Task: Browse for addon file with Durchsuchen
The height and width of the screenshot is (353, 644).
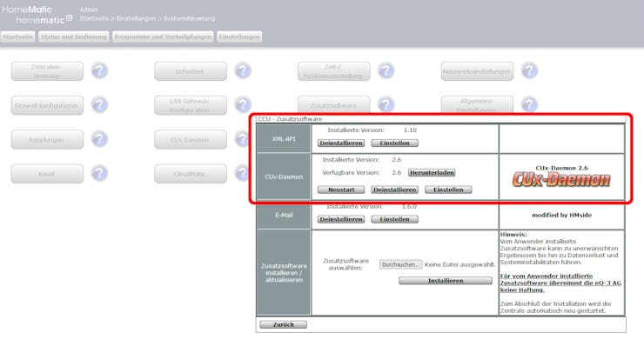Action: click(401, 264)
